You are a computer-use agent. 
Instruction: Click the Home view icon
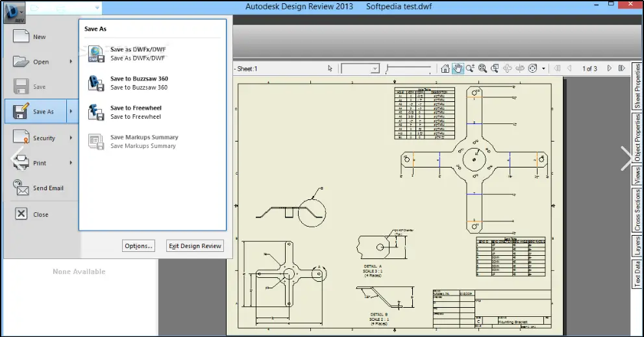point(445,68)
